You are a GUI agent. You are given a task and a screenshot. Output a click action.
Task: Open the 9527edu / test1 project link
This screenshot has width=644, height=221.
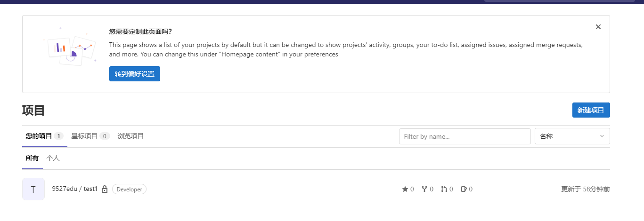74,189
